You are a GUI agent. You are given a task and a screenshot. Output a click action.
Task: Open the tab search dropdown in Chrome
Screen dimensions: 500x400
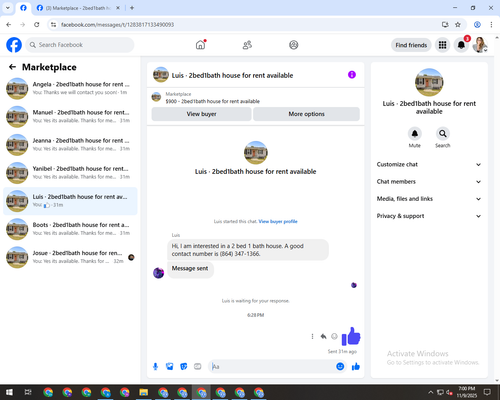click(8, 8)
